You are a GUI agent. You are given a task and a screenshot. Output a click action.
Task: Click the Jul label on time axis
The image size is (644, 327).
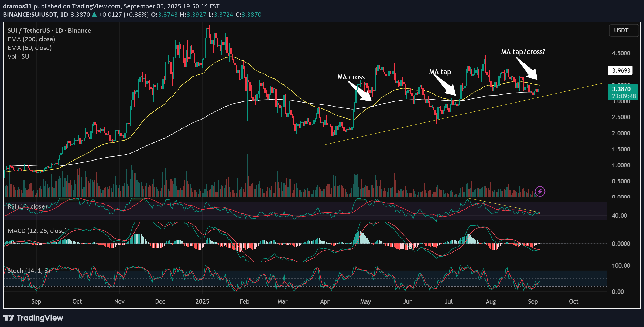[x=448, y=301]
